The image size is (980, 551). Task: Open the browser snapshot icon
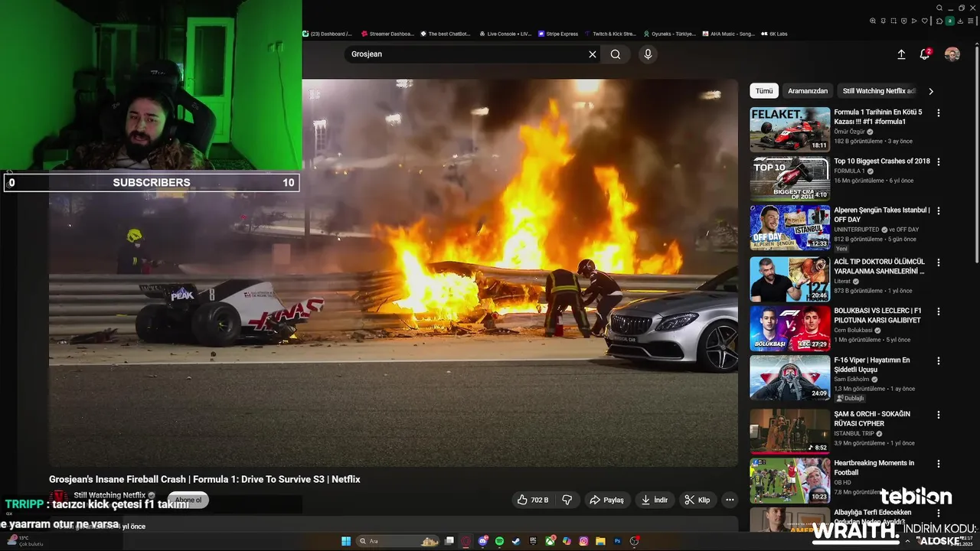(893, 21)
